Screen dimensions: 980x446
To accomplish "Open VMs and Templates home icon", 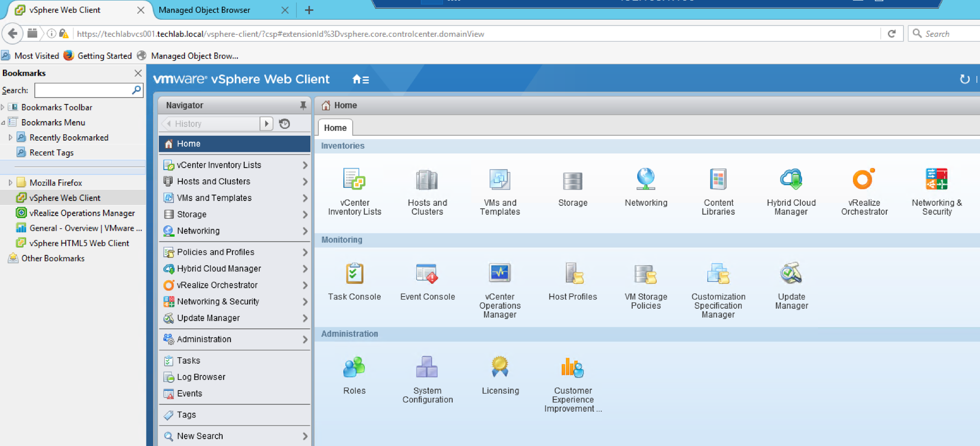I will click(x=499, y=180).
